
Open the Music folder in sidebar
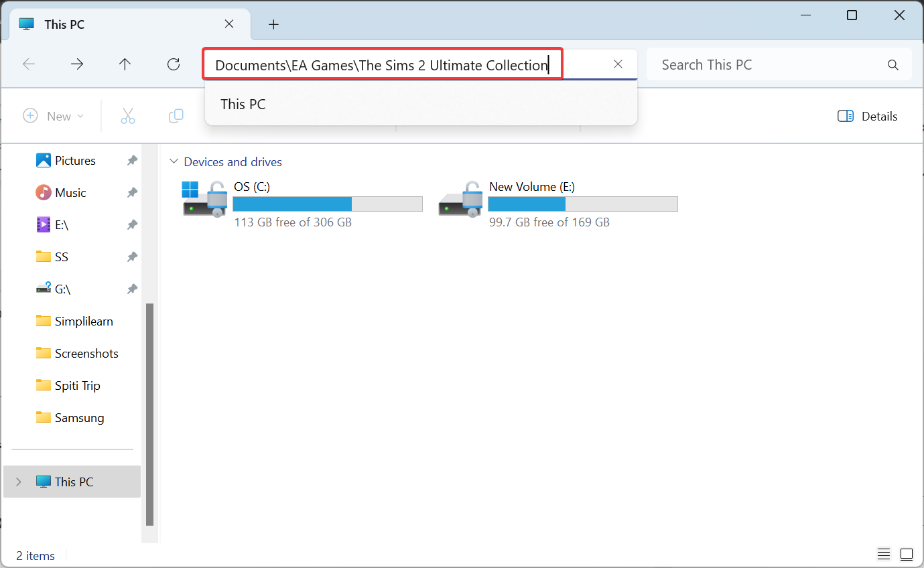70,192
